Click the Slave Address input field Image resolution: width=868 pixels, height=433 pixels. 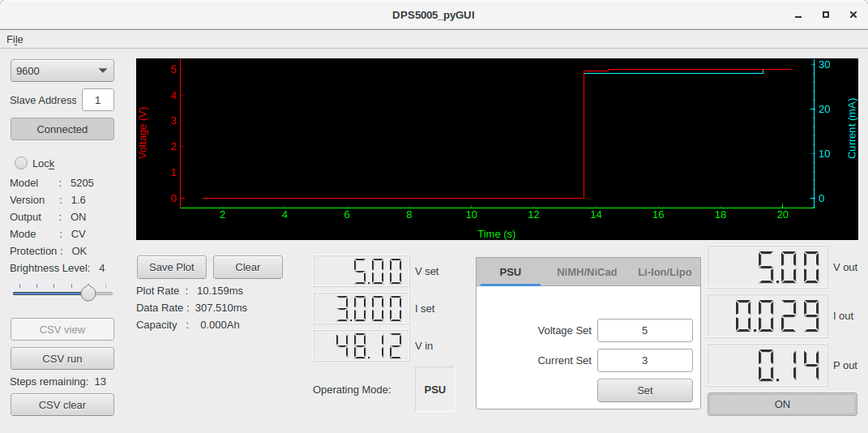[x=98, y=101]
